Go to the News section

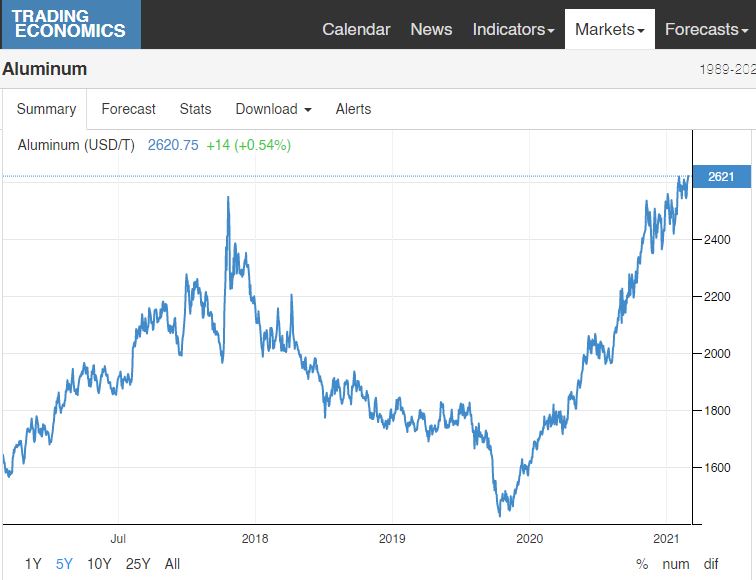(x=431, y=29)
